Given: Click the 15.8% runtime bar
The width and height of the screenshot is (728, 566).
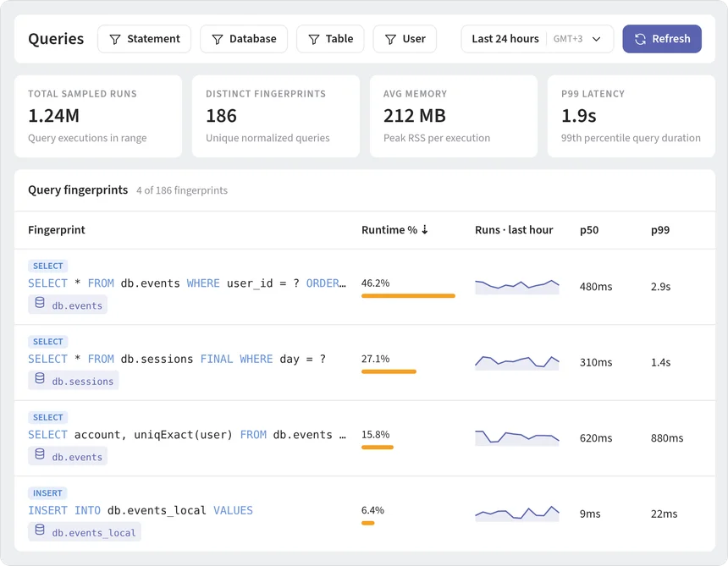Looking at the screenshot, I should [x=378, y=448].
